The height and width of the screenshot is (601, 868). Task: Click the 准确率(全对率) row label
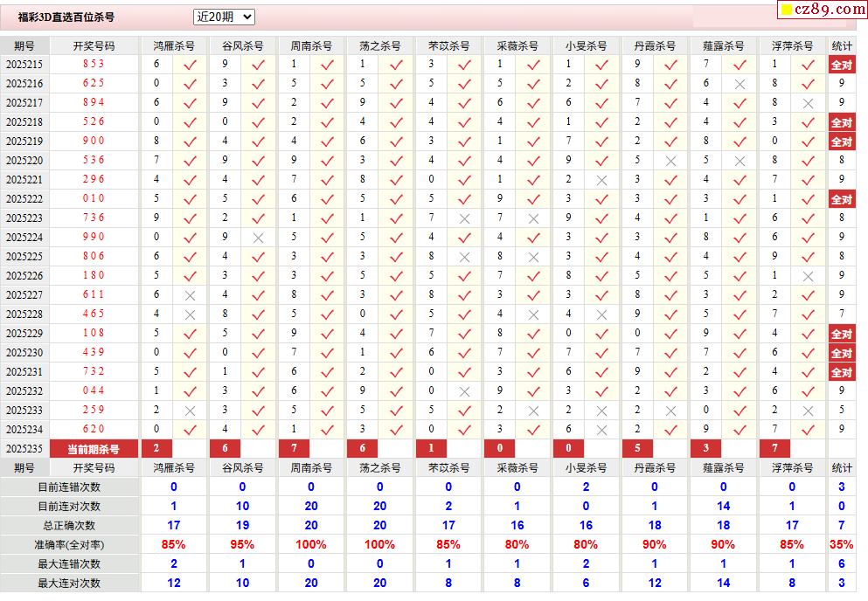(x=69, y=545)
